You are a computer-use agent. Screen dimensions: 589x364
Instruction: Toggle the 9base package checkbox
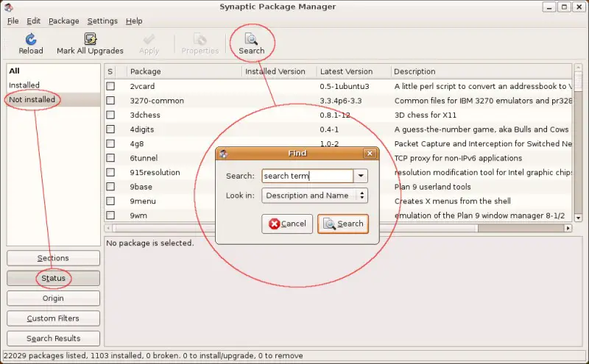110,187
